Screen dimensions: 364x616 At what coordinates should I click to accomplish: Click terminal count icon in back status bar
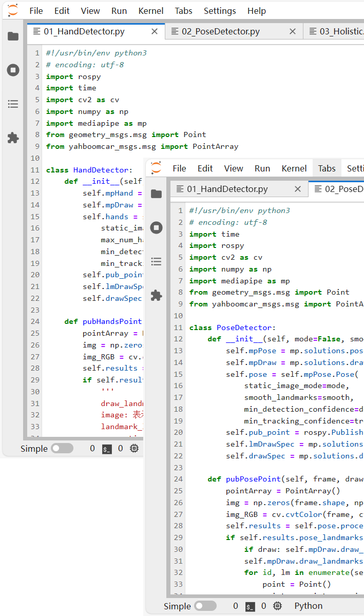(x=107, y=449)
